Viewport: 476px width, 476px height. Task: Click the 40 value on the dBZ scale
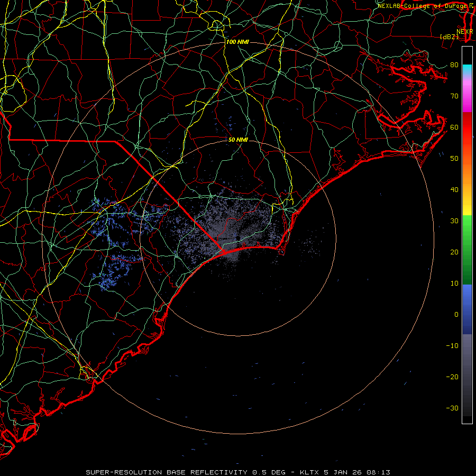tap(454, 190)
